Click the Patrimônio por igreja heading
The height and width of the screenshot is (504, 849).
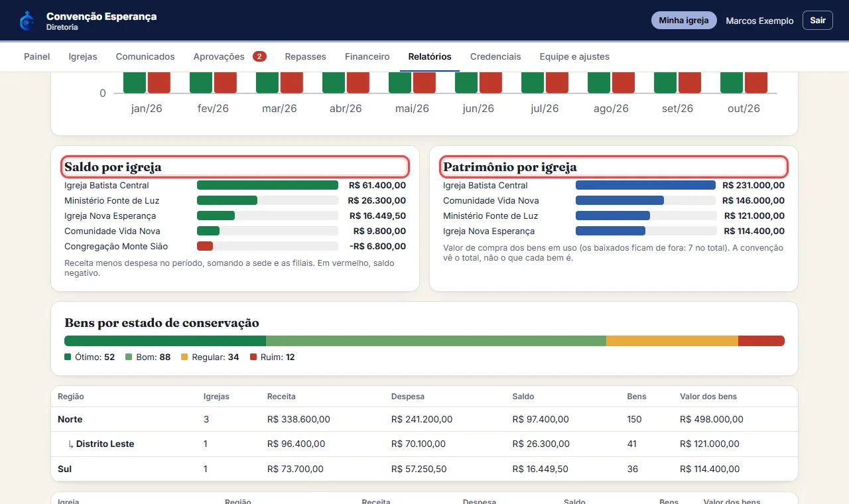click(510, 167)
